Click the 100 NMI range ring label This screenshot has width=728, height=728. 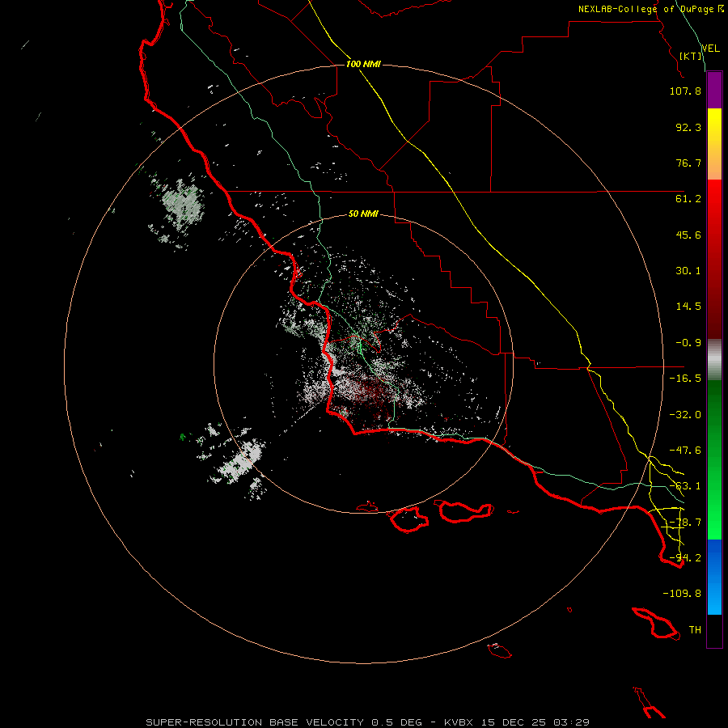click(363, 64)
